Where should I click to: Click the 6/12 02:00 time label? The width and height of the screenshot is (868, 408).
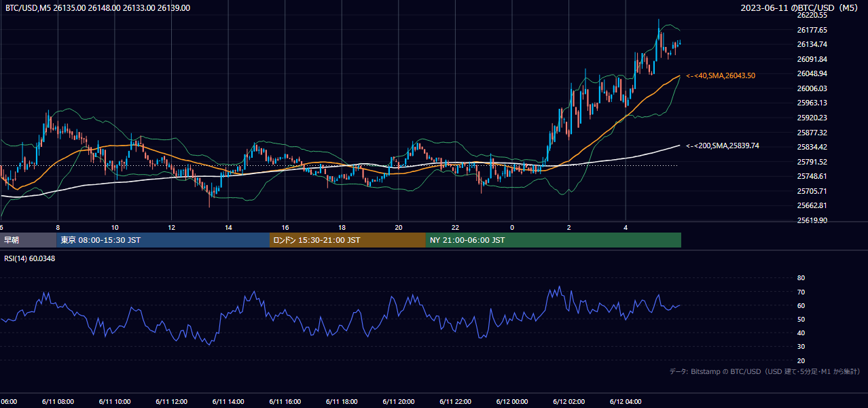(x=568, y=401)
